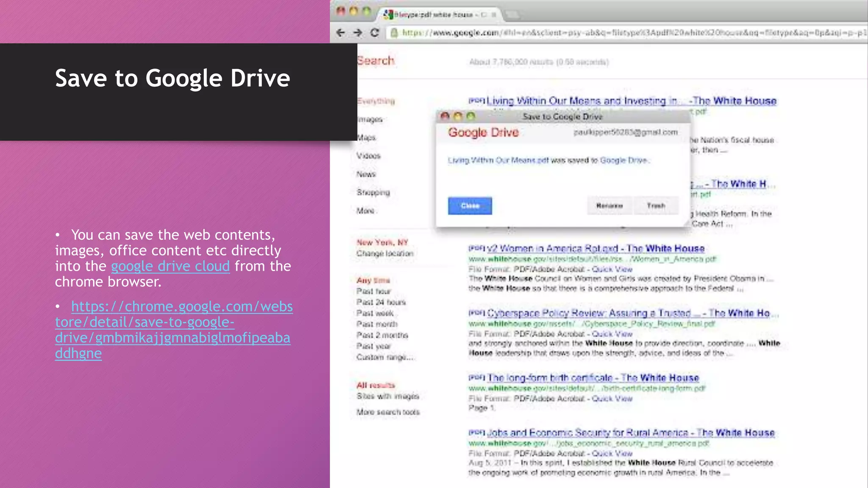Choose Sites with images filter

[388, 396]
